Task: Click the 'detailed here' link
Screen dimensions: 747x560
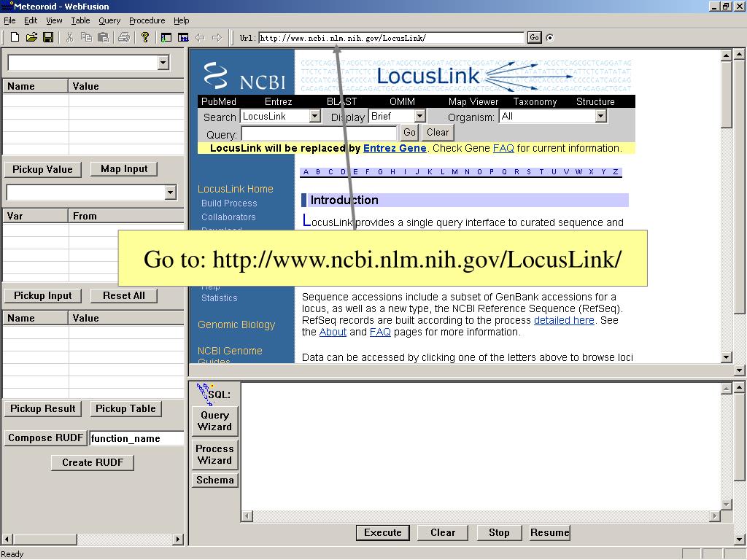Action: click(x=564, y=320)
